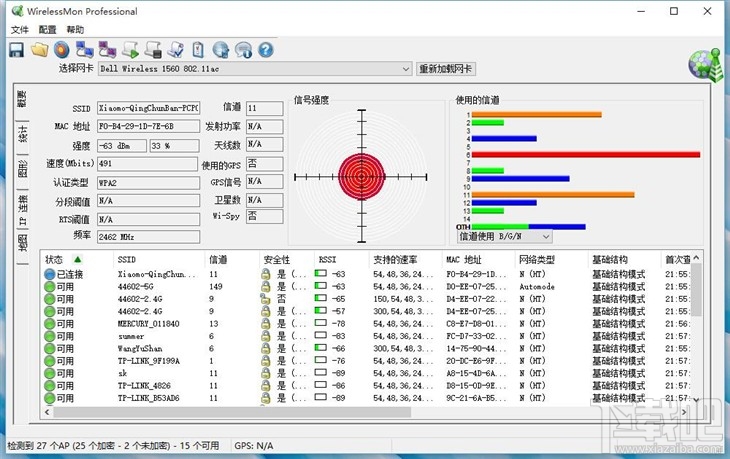Stop logging with the black square scroll icon
This screenshot has width=730, height=459.
click(153, 50)
